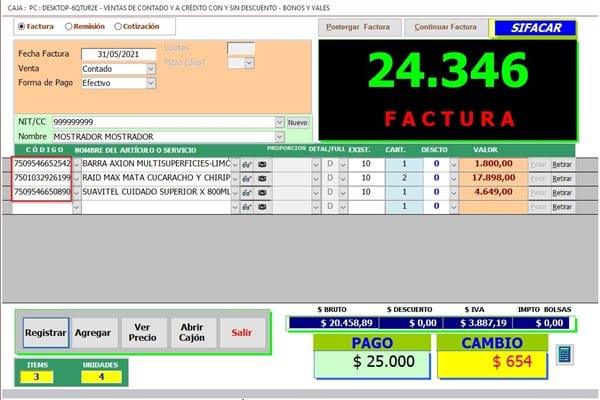Click the Postergar Factura button
600x400 pixels.
point(360,28)
